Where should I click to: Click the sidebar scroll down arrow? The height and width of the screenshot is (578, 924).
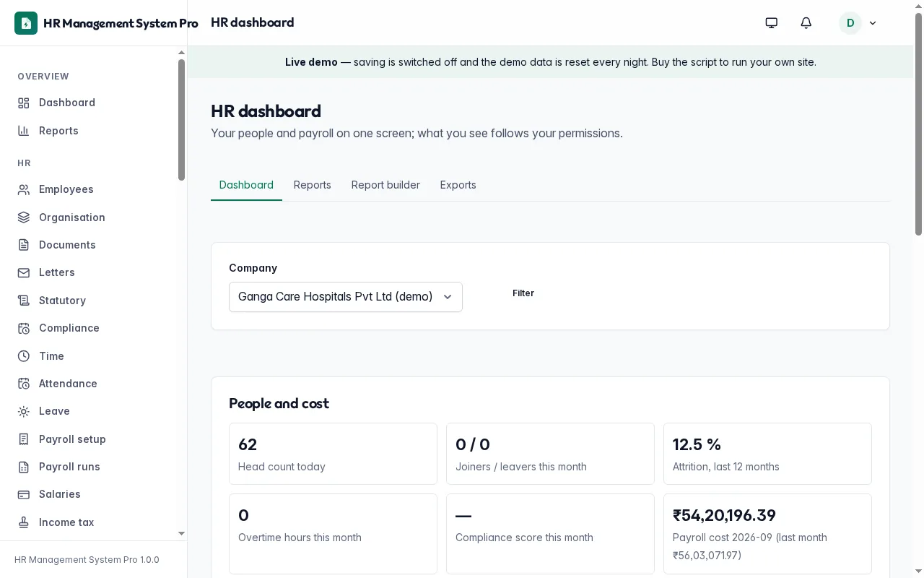(x=181, y=533)
